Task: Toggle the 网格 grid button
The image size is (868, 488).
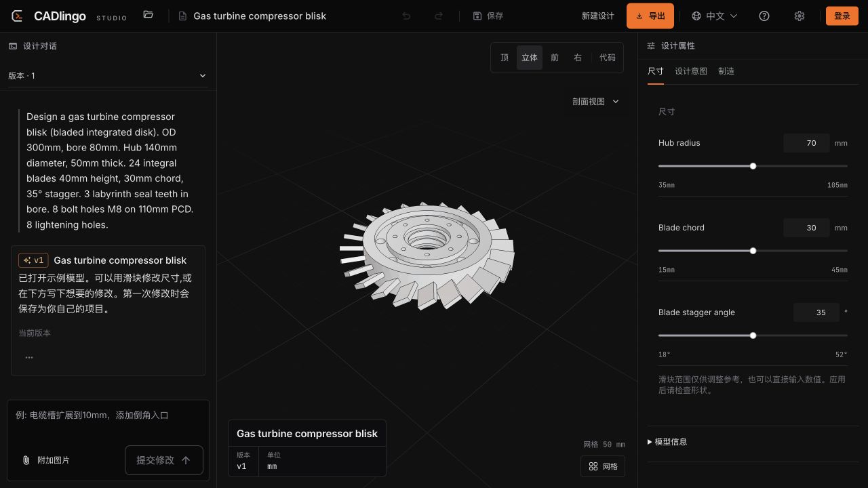Action: click(x=603, y=466)
